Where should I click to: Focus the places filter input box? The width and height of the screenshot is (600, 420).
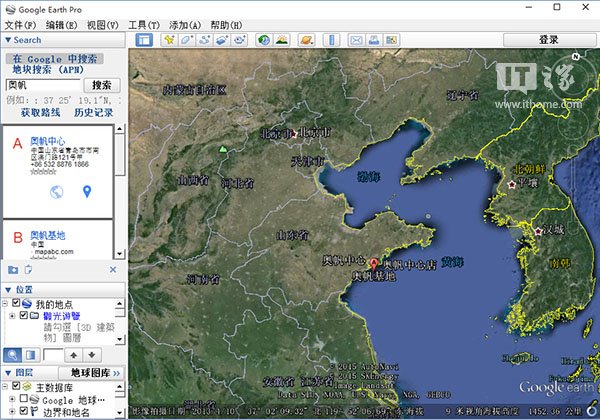point(53,355)
